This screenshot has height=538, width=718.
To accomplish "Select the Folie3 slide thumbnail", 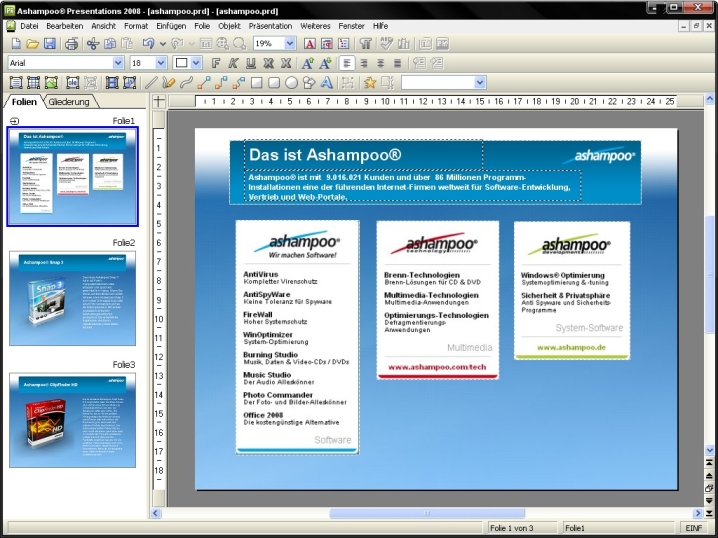I will click(72, 420).
